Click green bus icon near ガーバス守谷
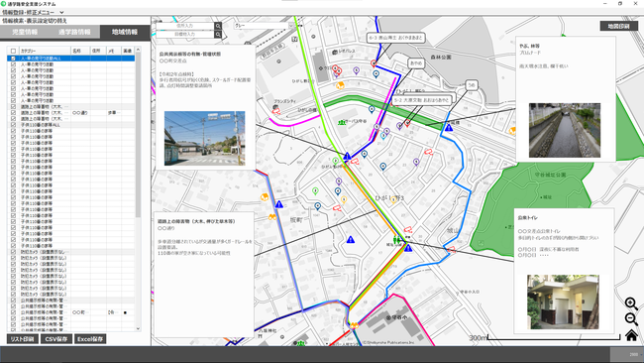 tap(341, 122)
